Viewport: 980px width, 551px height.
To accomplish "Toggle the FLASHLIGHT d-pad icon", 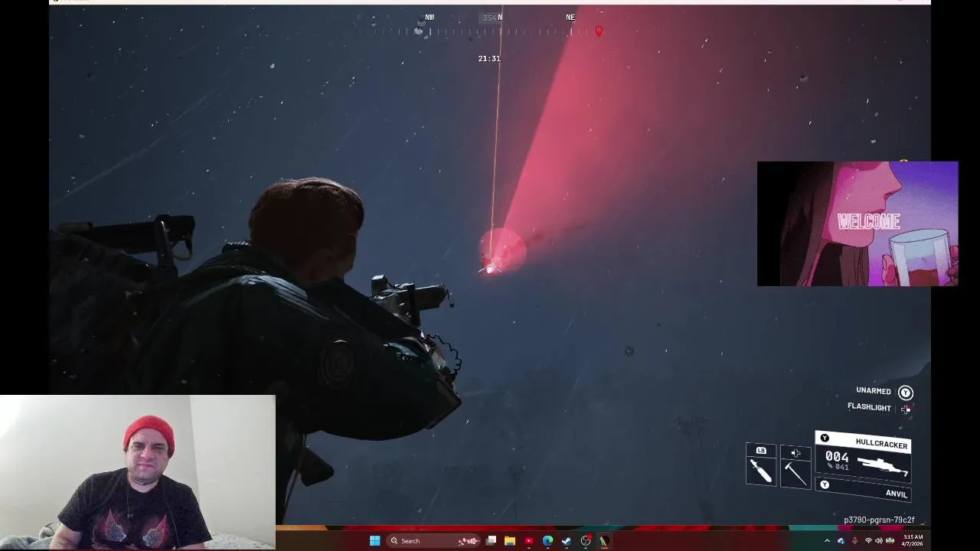I will pos(906,409).
